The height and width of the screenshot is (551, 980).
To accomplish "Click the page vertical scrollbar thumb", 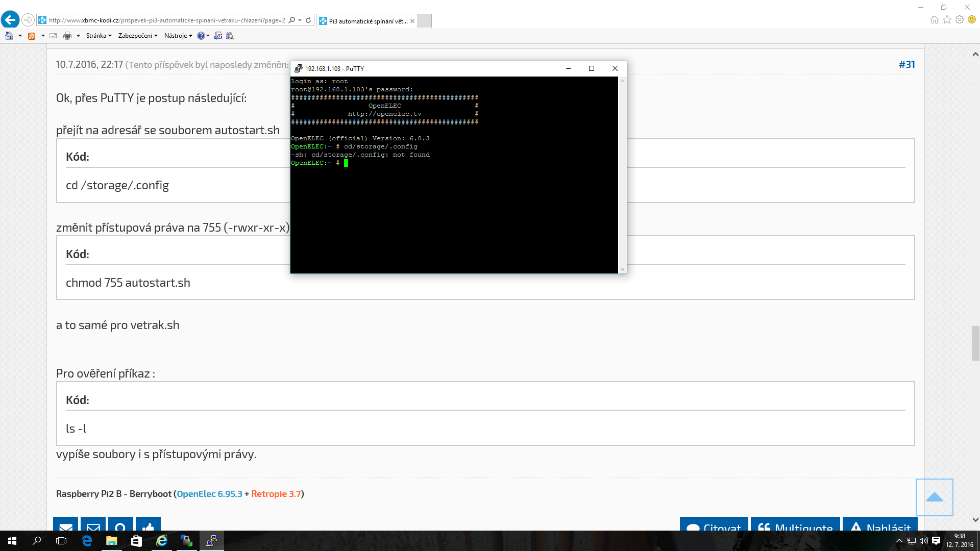I will tap(975, 343).
